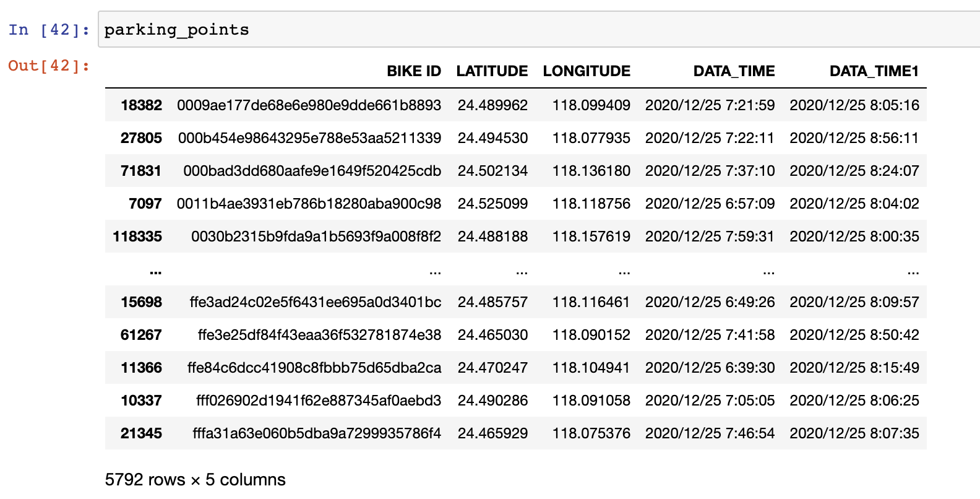
Task: Click bike ID 000b454e98643295e788e53aa5211339
Action: pos(309,138)
